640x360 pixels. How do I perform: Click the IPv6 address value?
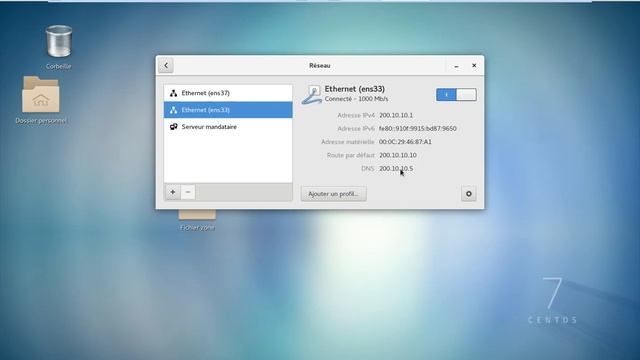click(x=418, y=129)
